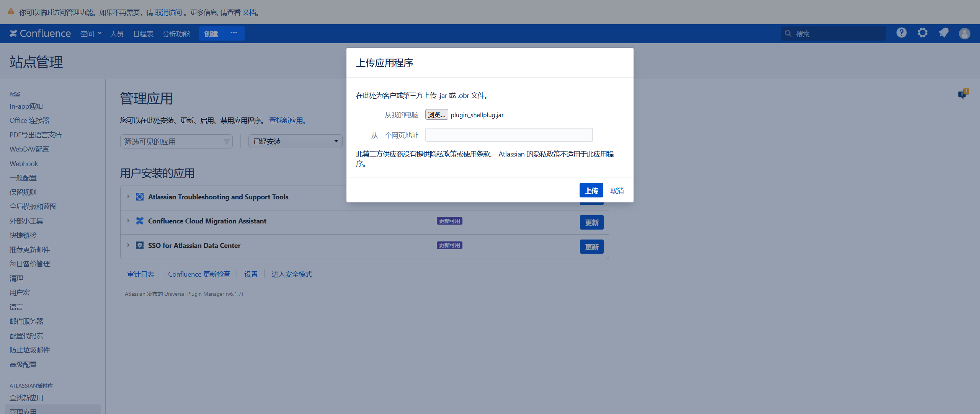The width and height of the screenshot is (980, 414).
Task: Open the 已经安装 filter dropdown
Action: coord(295,141)
